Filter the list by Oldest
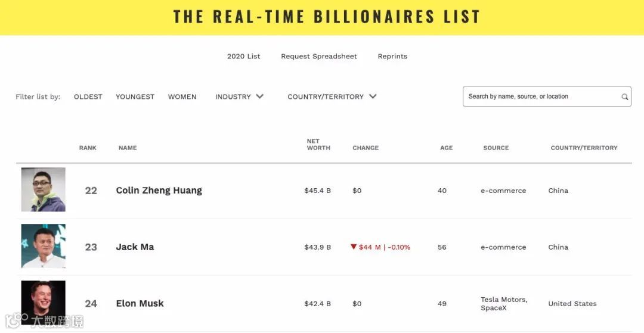This screenshot has width=644, height=333. coord(88,97)
